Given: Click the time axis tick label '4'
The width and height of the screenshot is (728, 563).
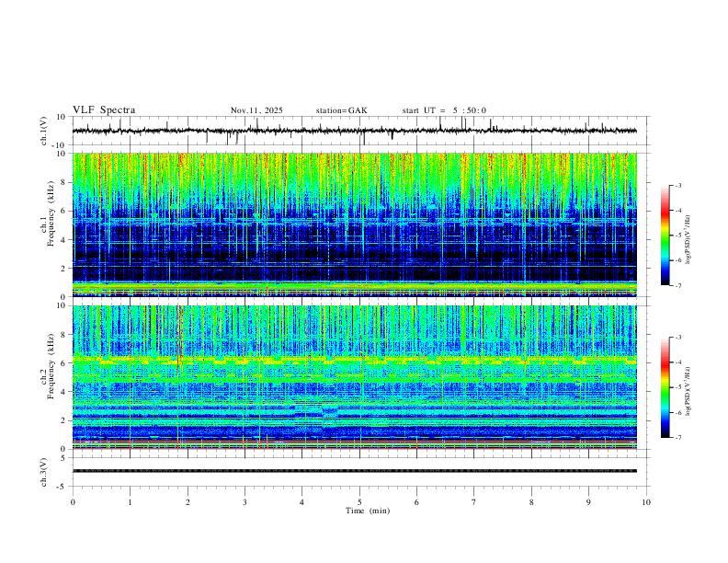Looking at the screenshot, I should pyautogui.click(x=302, y=502).
